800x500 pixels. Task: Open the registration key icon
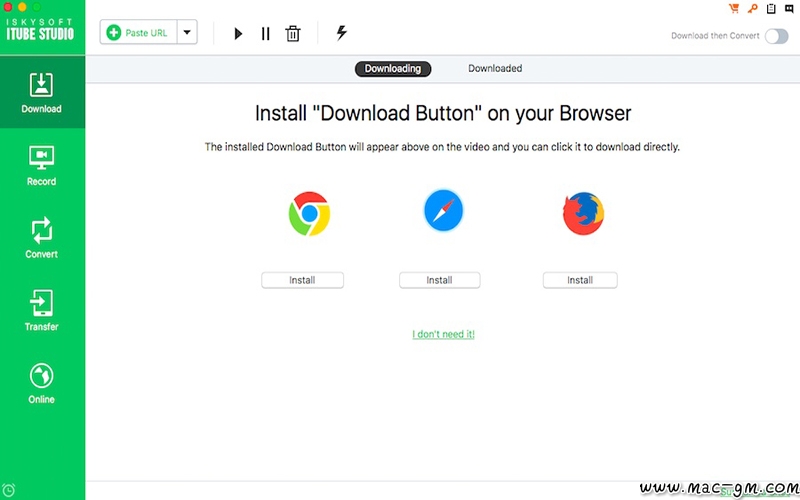(753, 8)
